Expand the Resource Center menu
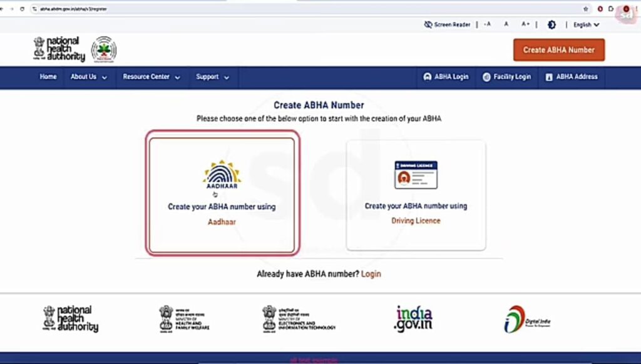 tap(151, 77)
